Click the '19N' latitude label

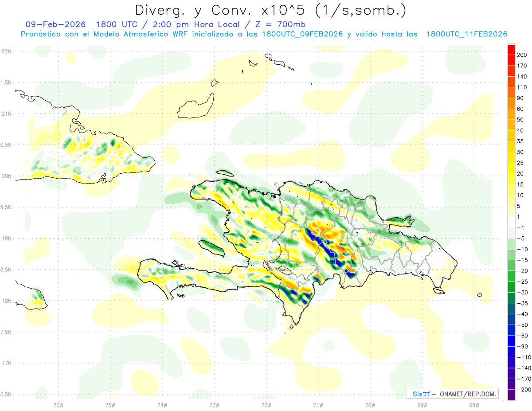pos(7,239)
